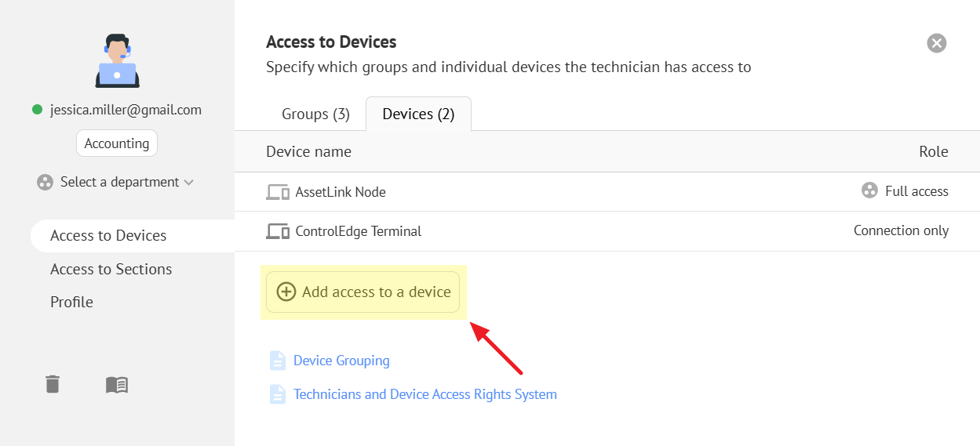This screenshot has height=446, width=980.
Task: Close the Access to Devices panel
Action: (936, 43)
